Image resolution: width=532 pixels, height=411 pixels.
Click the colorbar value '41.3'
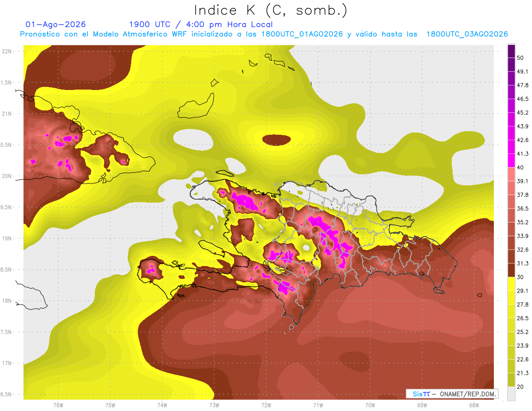click(x=523, y=154)
